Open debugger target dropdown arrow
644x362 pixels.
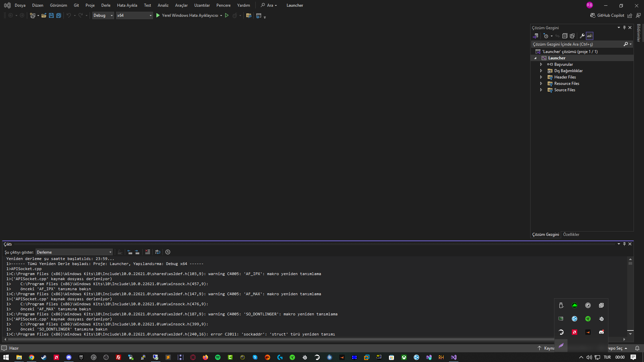[221, 15]
